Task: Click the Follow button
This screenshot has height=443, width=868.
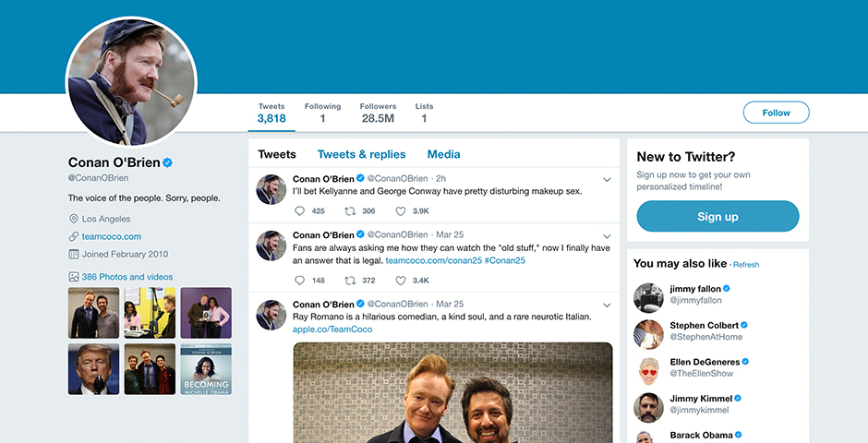Action: tap(776, 113)
